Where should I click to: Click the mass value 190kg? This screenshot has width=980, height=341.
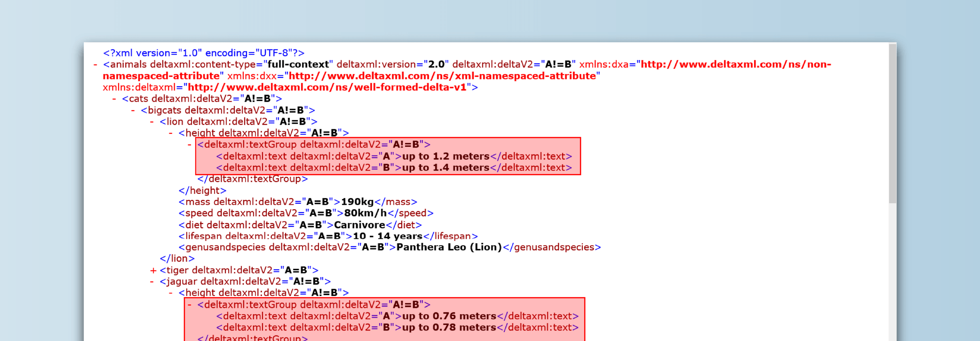coord(357,202)
